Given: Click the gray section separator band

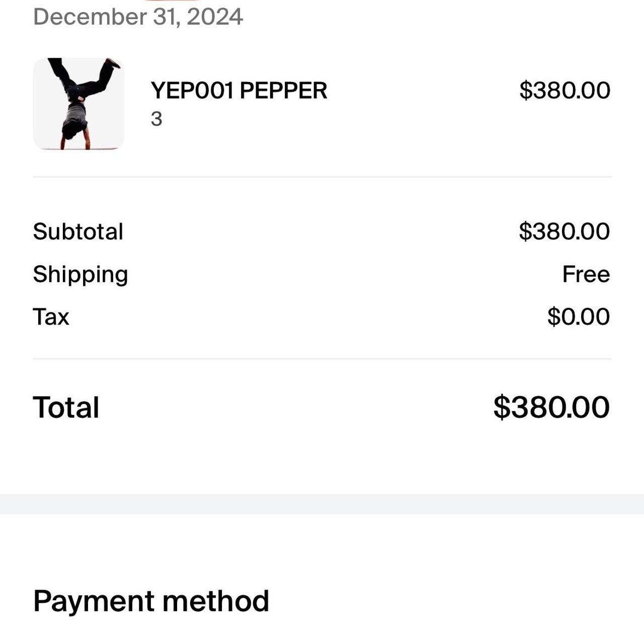Looking at the screenshot, I should pyautogui.click(x=322, y=504).
